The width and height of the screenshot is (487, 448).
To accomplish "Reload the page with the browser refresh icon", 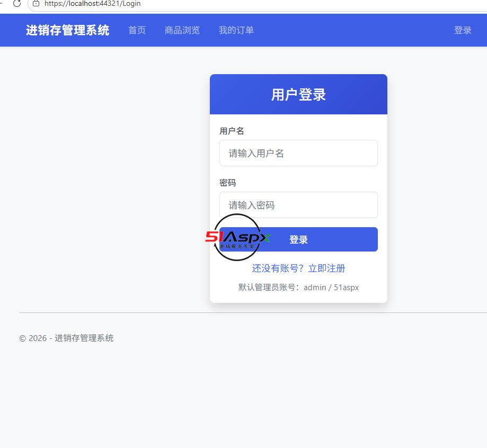I will coord(17,3).
